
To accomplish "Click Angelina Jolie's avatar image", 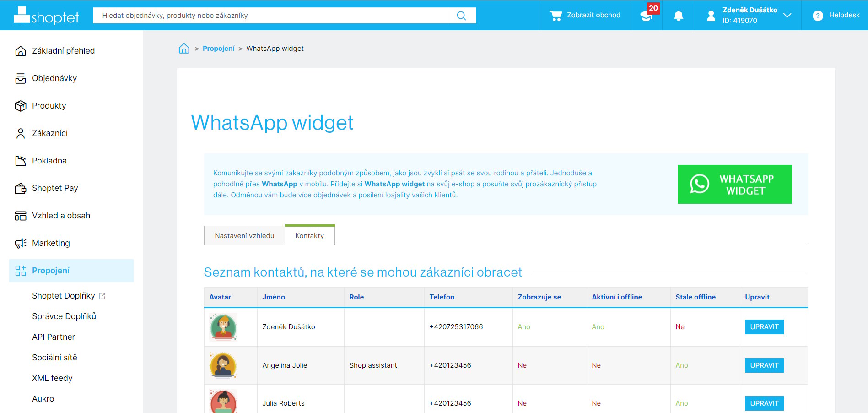I will tap(223, 365).
